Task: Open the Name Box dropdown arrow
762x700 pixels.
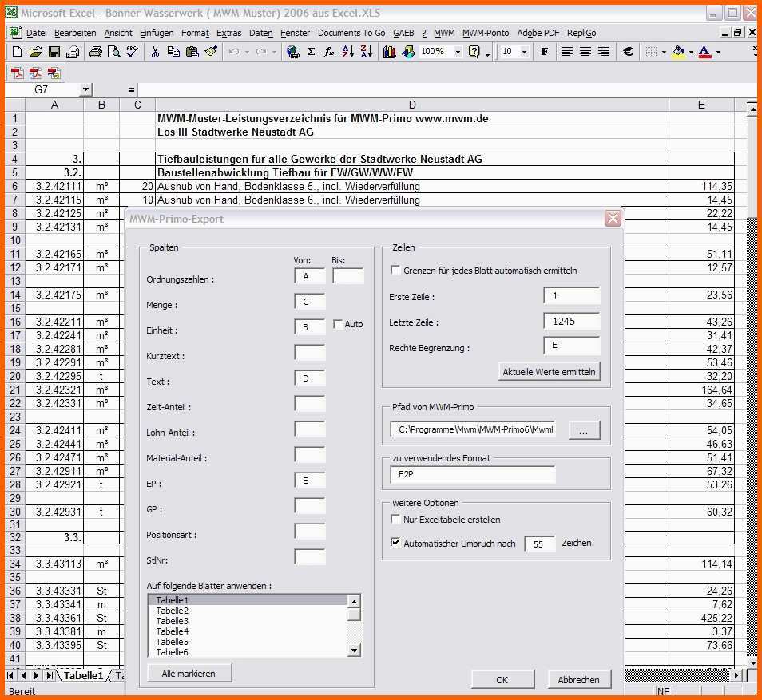Action: (85, 89)
